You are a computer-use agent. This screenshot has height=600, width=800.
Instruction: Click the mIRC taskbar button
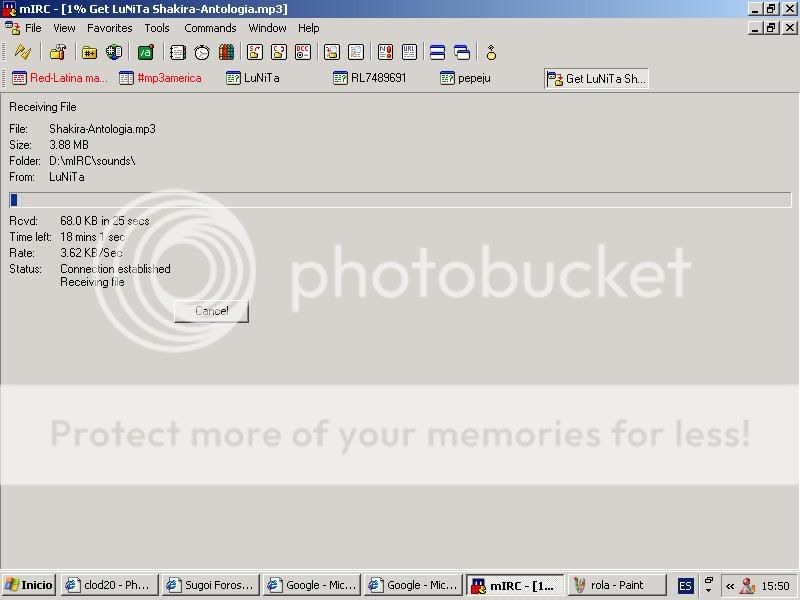coord(515,585)
